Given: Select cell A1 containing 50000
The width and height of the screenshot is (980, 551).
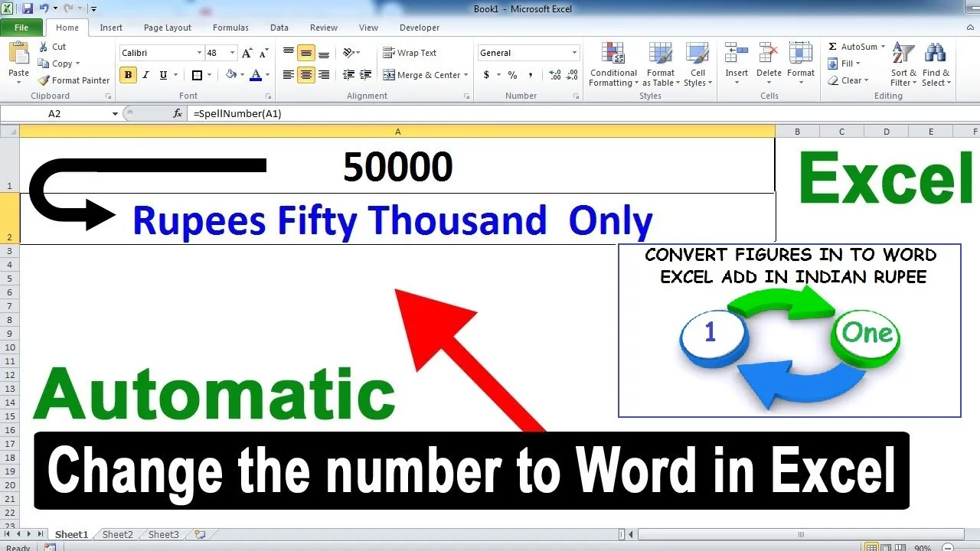Looking at the screenshot, I should coord(397,165).
